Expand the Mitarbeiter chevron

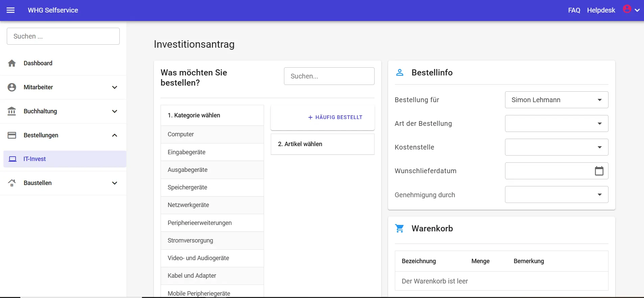(x=115, y=87)
